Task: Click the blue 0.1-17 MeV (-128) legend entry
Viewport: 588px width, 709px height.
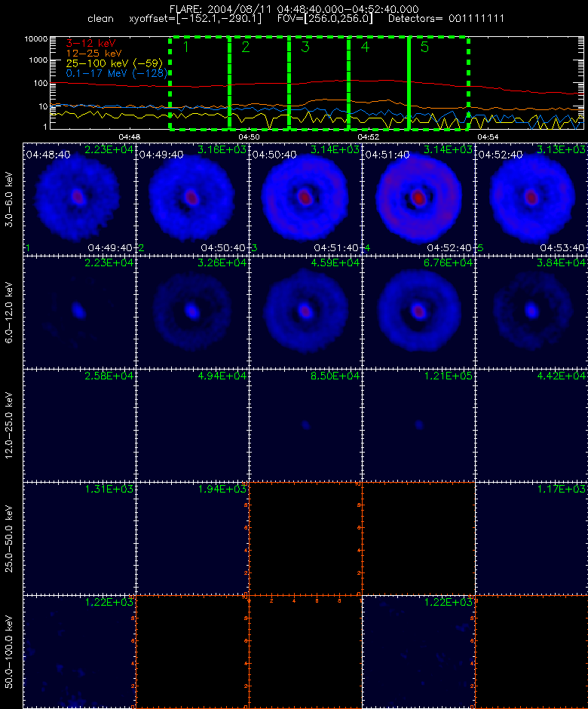Action: pos(117,73)
